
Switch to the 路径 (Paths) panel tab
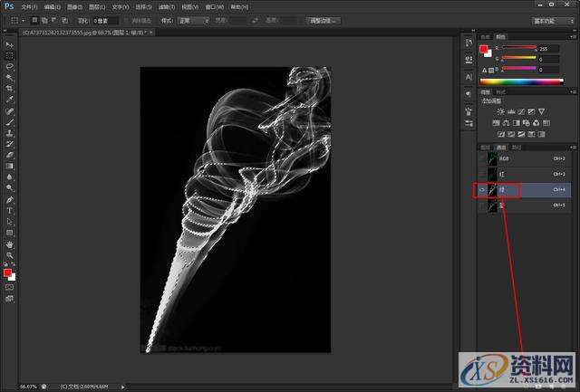pos(517,146)
